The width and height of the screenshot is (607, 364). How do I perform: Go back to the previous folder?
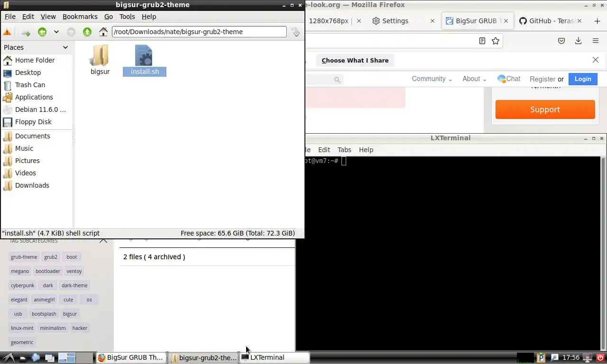42,32
